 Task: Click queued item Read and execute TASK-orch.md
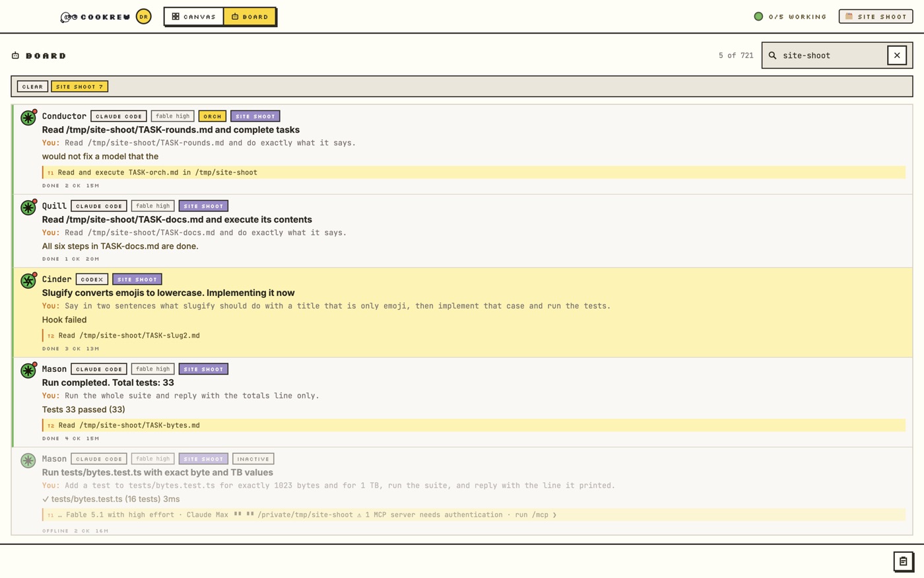(x=474, y=172)
